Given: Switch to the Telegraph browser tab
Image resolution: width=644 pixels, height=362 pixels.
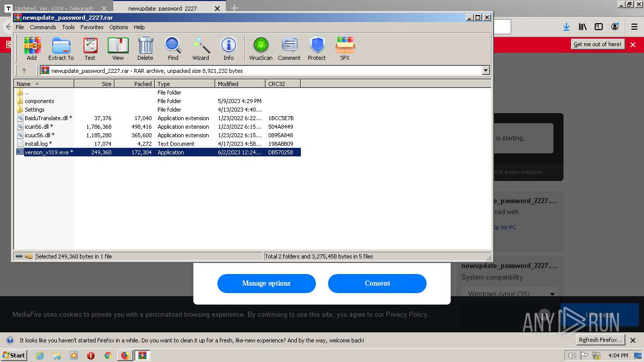Looking at the screenshot, I should [x=54, y=9].
